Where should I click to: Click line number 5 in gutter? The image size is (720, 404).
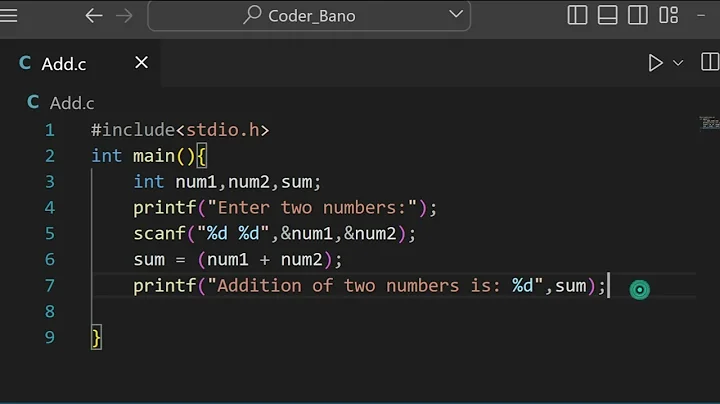point(50,234)
